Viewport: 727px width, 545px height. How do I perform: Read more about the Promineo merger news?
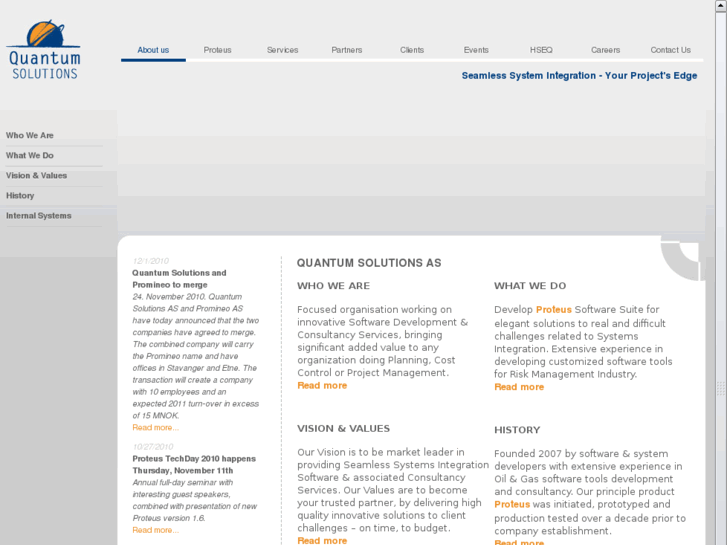click(x=155, y=428)
